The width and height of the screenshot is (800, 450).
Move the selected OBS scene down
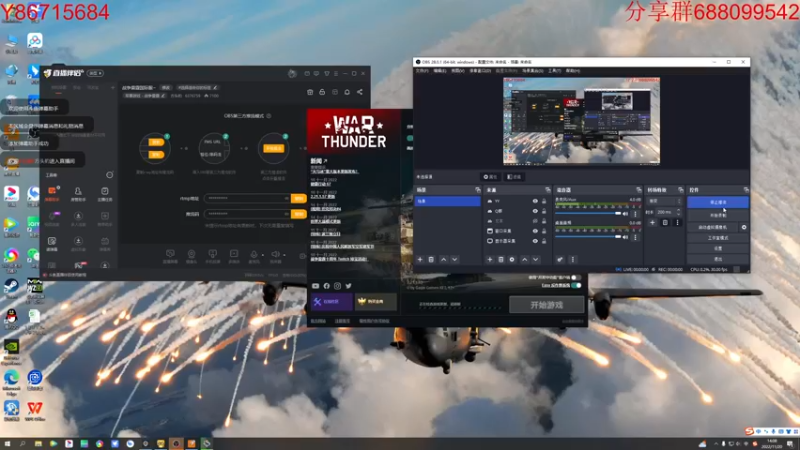coord(455,260)
